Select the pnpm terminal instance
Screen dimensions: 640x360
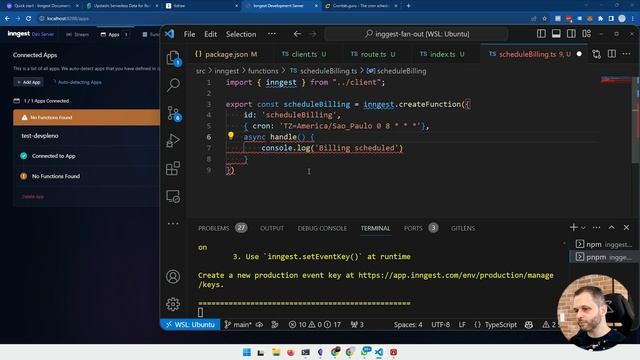[x=603, y=257]
